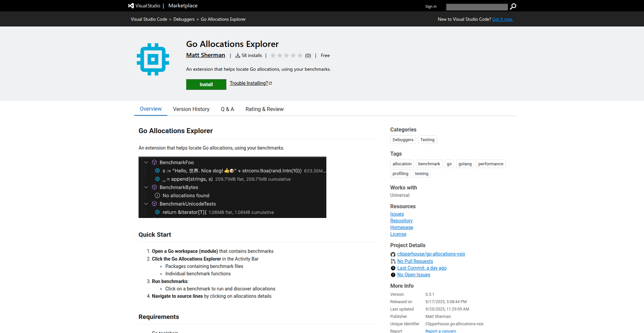Screen dimensions: 644x333
Task: Click the search magnifier icon
Action: point(513,6)
